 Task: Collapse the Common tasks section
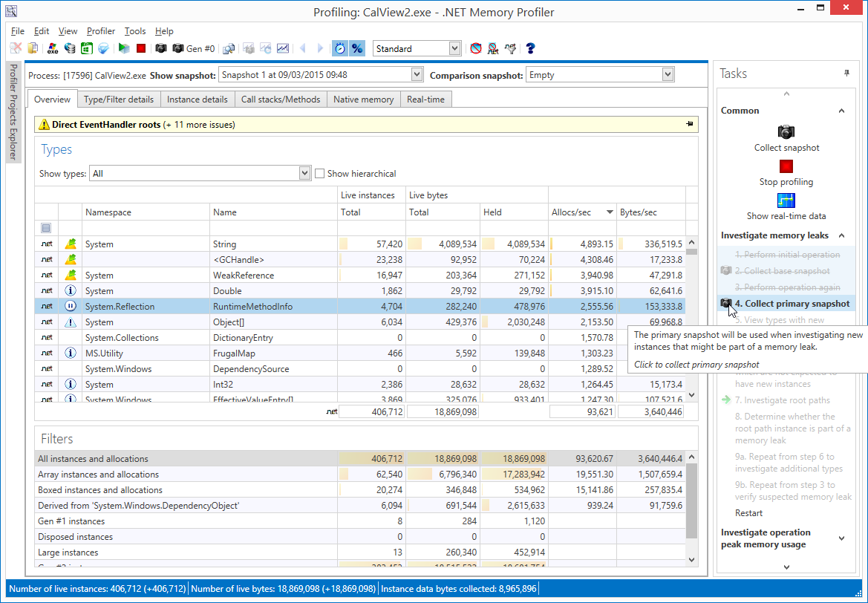click(841, 111)
